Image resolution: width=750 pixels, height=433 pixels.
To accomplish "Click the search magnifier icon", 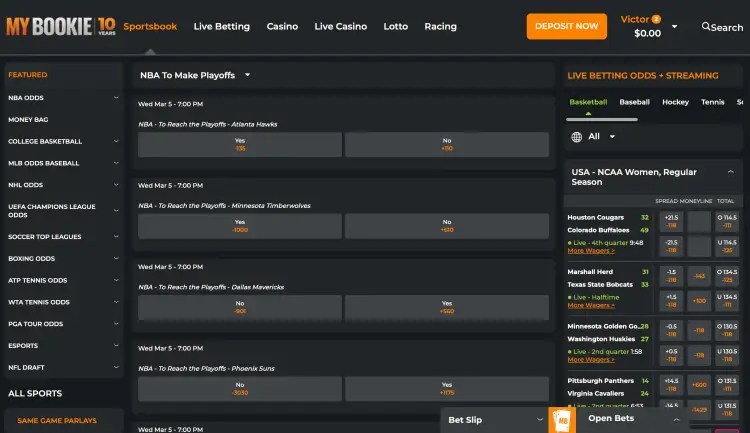I will click(x=706, y=27).
